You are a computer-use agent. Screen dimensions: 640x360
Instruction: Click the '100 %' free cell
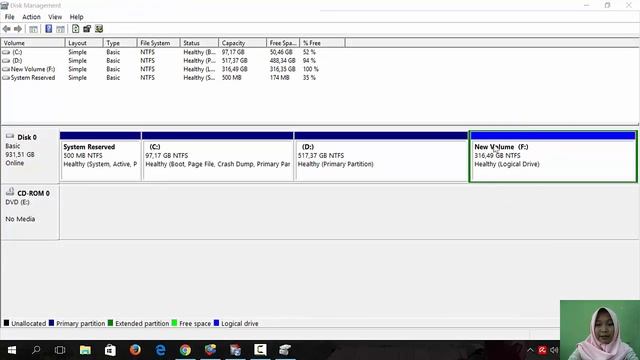point(311,69)
